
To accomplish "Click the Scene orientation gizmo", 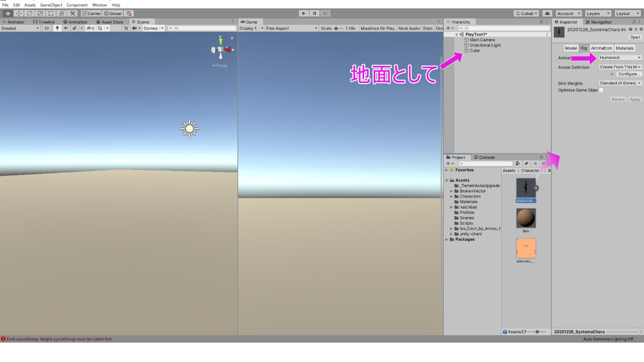I will 221,49.
